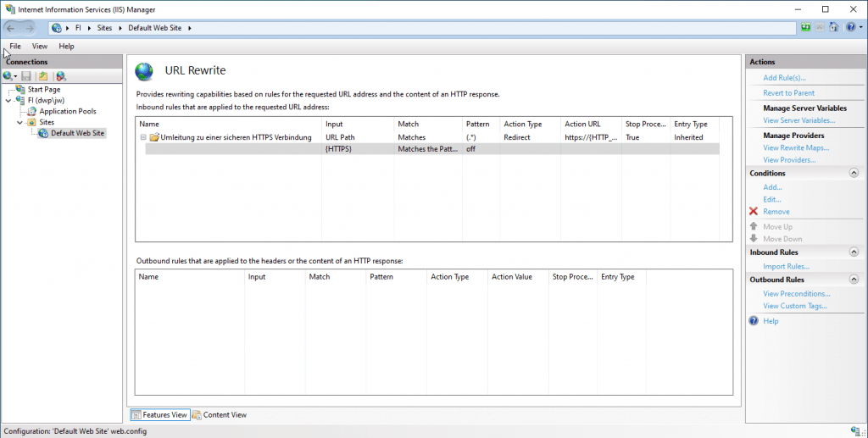The image size is (868, 438).
Task: Click Edit... under Conditions
Action: (x=771, y=199)
